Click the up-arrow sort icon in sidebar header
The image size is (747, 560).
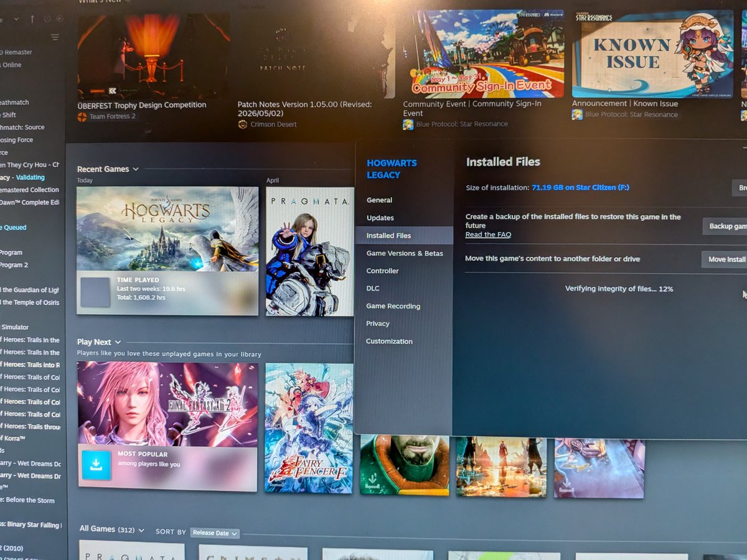(x=32, y=19)
